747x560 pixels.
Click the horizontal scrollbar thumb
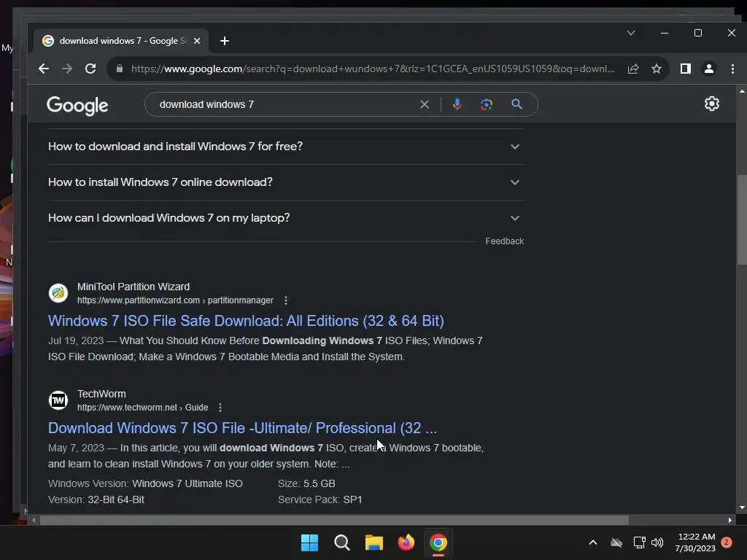pyautogui.click(x=334, y=520)
